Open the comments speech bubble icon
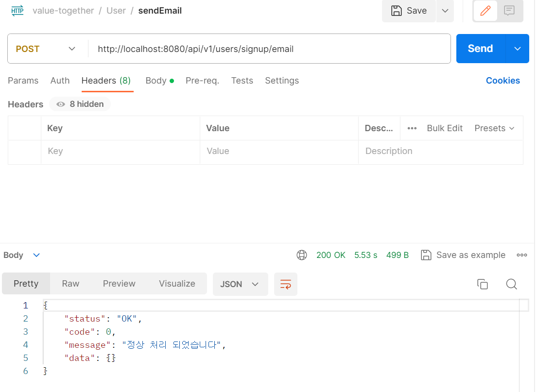The image size is (537, 392). click(509, 11)
